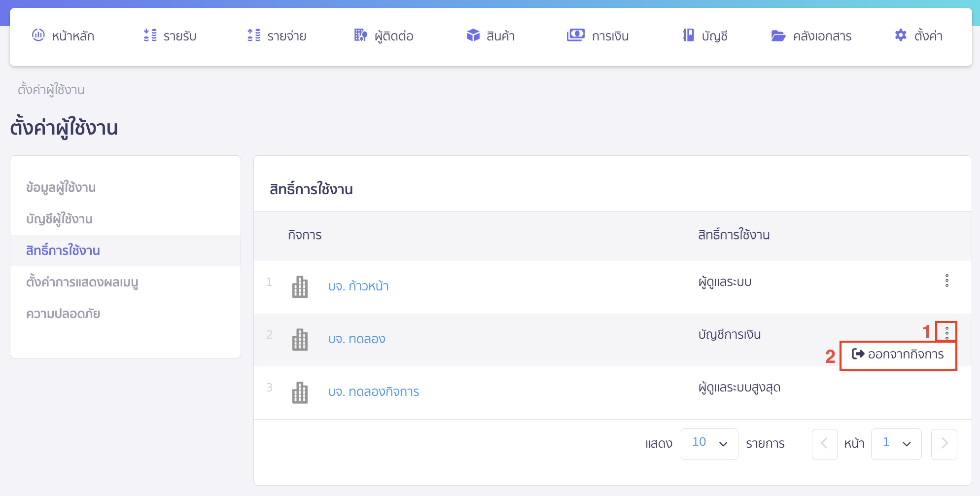Open ตั้งค่าการแสดงผลเมนู settings
Image resolution: width=980 pixels, height=496 pixels.
coord(82,282)
